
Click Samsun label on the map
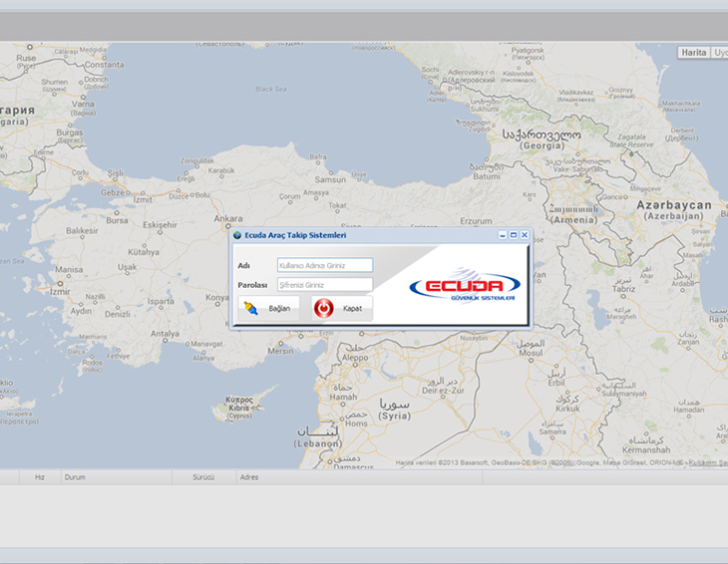click(330, 180)
